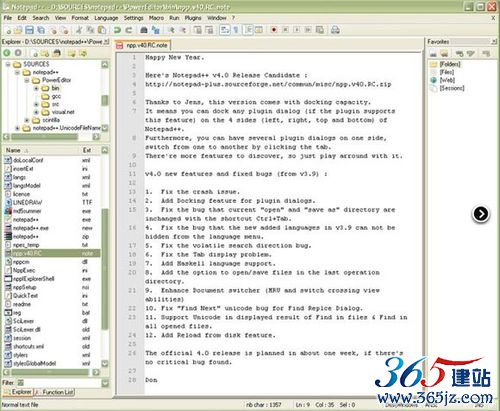Expand the src folder node
Image resolution: width=500 pixels, height=411 pixels.
pos(36,104)
